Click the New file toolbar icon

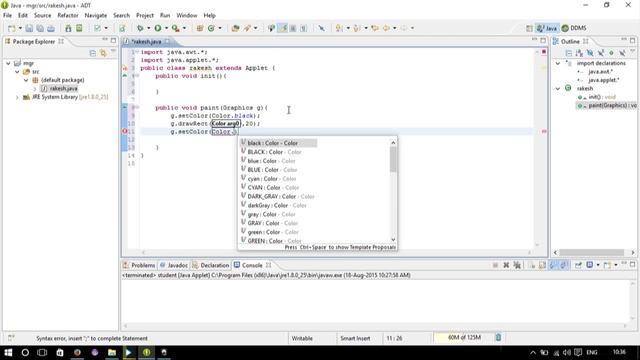11,28
